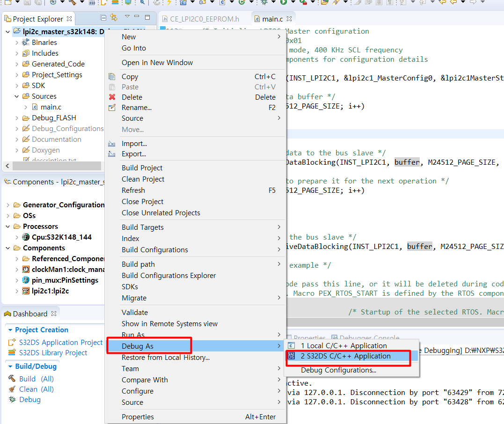Image resolution: width=504 pixels, height=424 pixels.
Task: Open Properties from the context menu
Action: (x=137, y=417)
